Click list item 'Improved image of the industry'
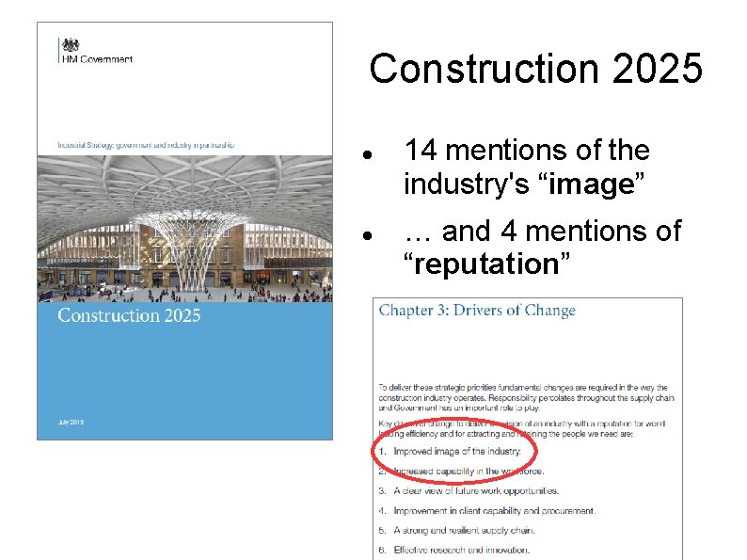This screenshot has width=747, height=560. pyautogui.click(x=457, y=451)
